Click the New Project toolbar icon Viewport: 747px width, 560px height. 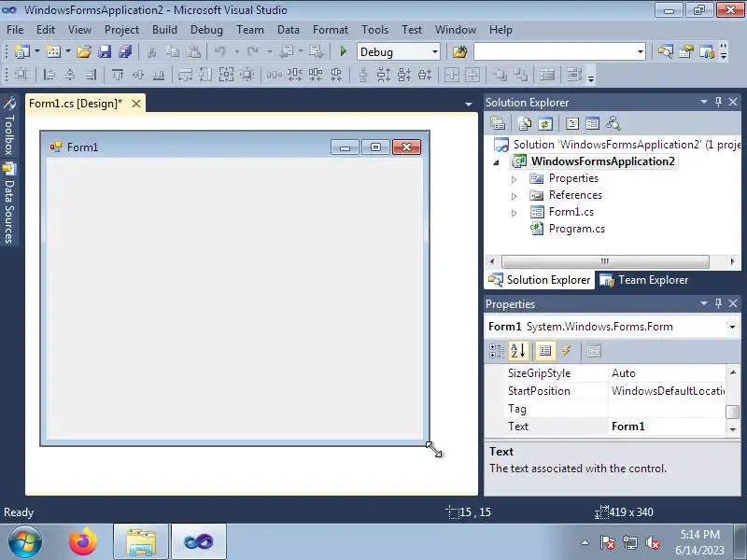click(22, 51)
